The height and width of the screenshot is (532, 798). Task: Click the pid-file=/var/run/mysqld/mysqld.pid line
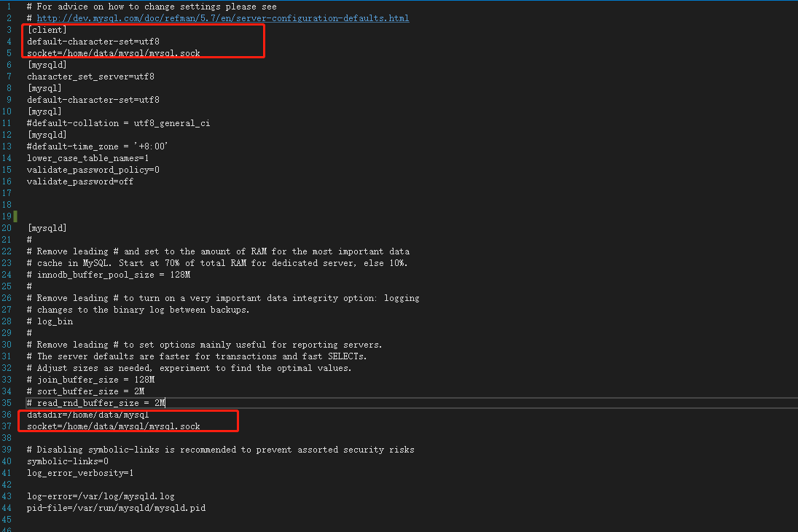coord(116,508)
